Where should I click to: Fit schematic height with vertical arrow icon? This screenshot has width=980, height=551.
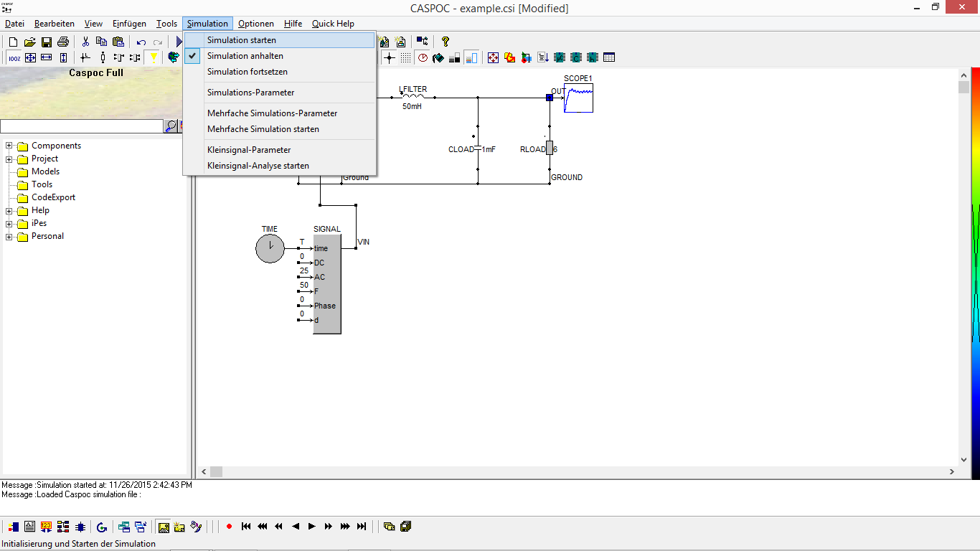click(63, 58)
